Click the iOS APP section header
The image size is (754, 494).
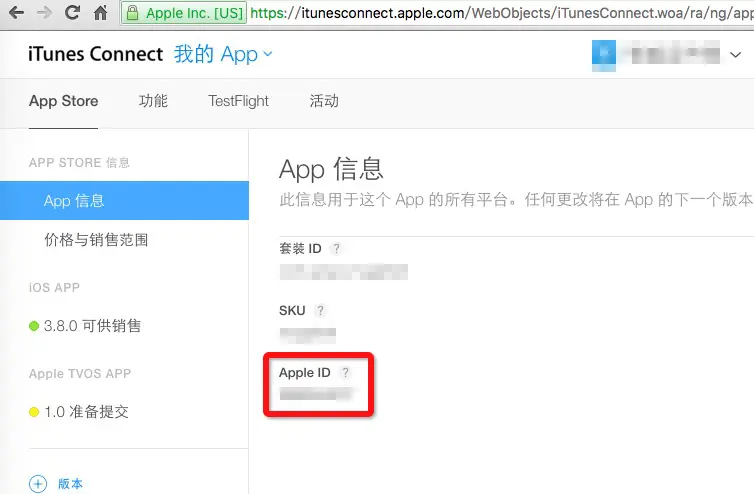coord(54,288)
